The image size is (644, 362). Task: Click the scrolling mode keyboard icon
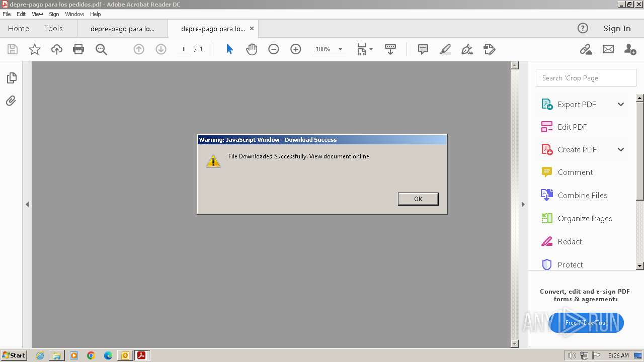390,49
